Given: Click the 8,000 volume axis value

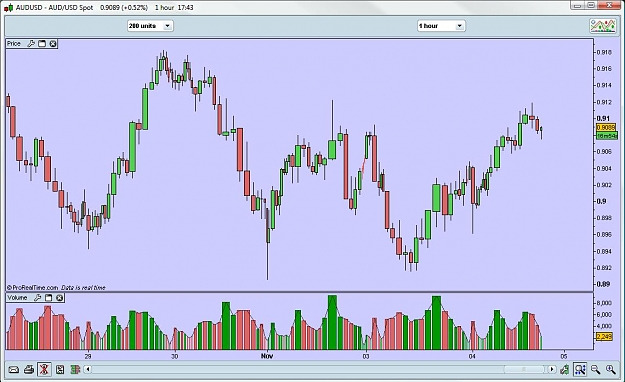Looking at the screenshot, I should tap(604, 303).
